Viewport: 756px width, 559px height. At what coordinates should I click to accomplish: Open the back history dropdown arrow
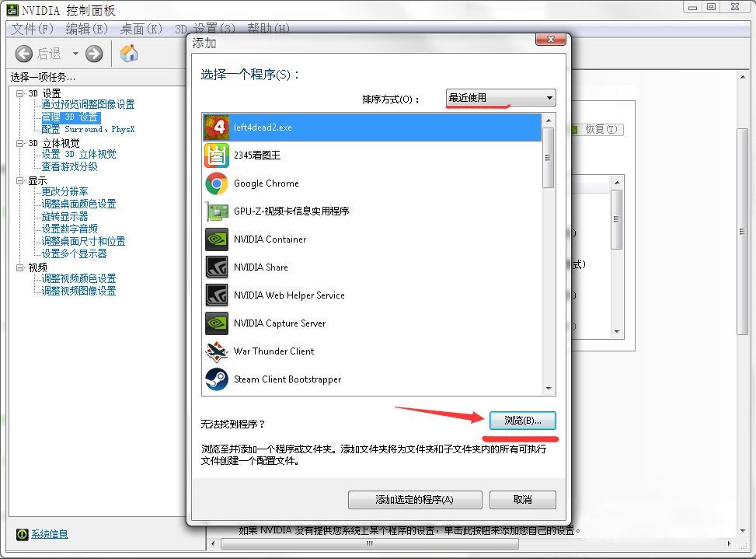click(x=75, y=54)
